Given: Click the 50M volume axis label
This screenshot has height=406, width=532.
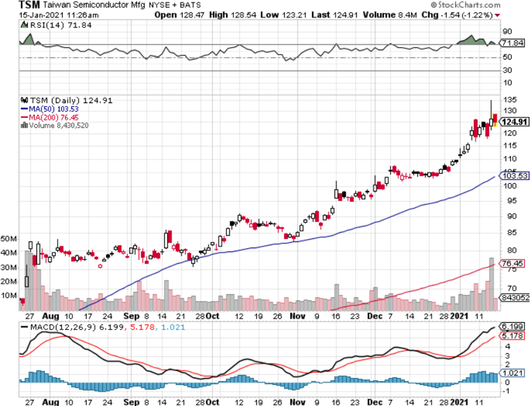Looking at the screenshot, I should (x=9, y=239).
